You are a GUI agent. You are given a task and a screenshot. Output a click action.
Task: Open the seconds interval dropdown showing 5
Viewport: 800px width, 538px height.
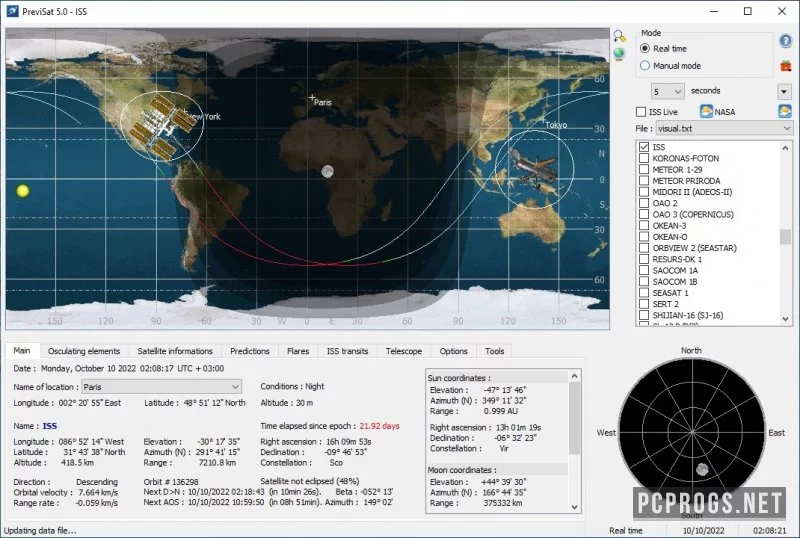(667, 91)
